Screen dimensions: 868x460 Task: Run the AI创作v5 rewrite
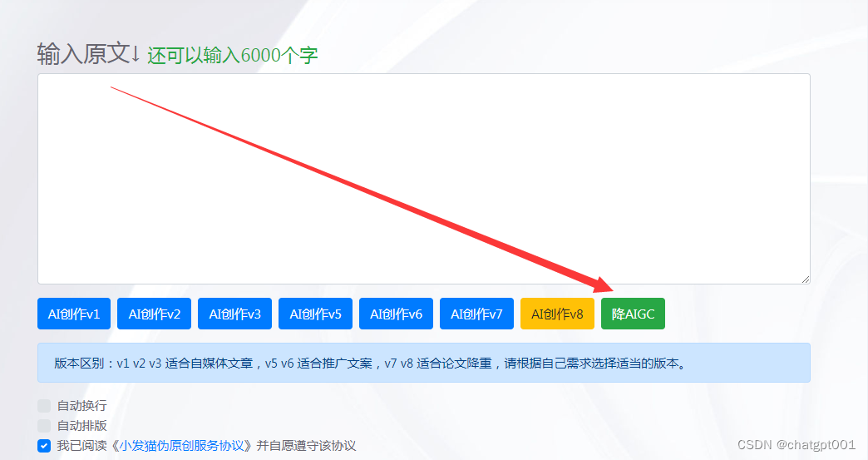[x=316, y=314]
